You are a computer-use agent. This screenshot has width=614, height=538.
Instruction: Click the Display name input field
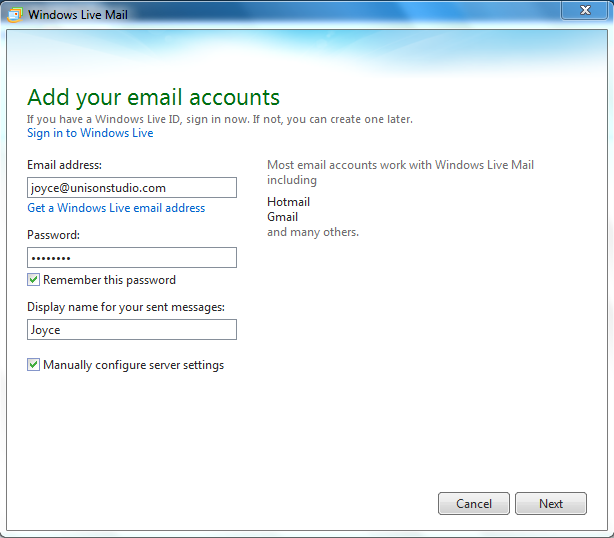click(132, 330)
